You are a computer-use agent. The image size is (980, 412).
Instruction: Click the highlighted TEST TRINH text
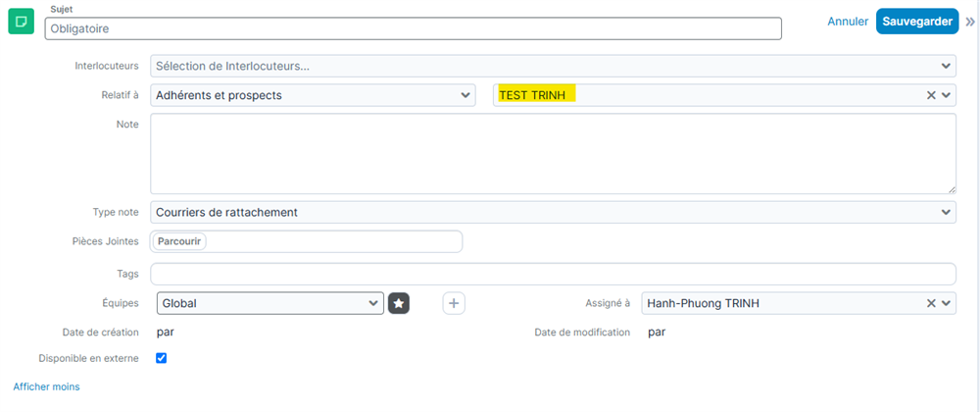pyautogui.click(x=532, y=95)
